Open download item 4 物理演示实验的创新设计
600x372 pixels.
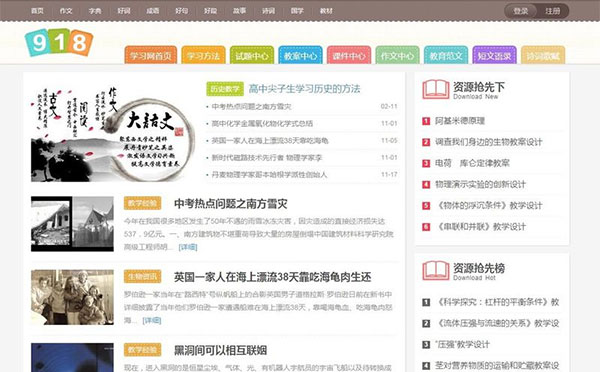click(481, 184)
